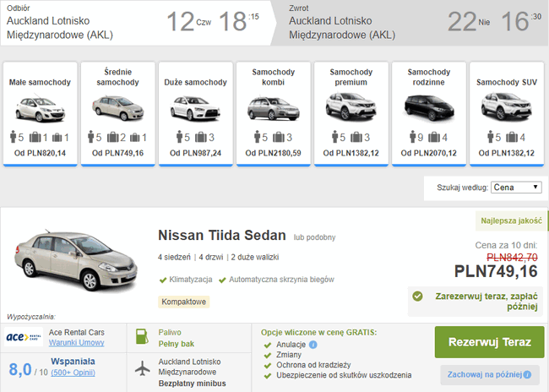Open the 500+ Opinii reviews link
This screenshot has width=549, height=392.
click(x=73, y=373)
